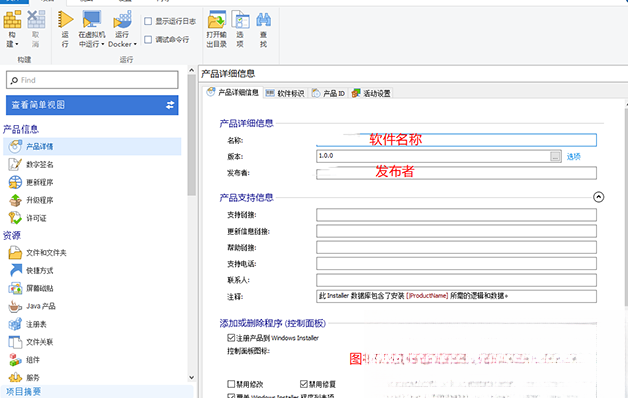
Task: Switch to the 产品 ID tab
Action: tap(328, 93)
